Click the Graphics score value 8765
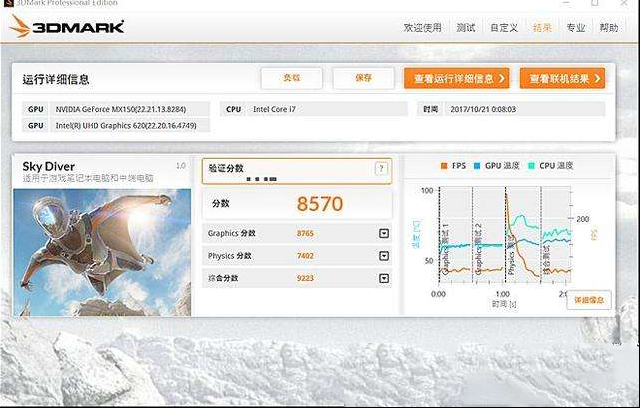640x408 pixels. point(305,233)
